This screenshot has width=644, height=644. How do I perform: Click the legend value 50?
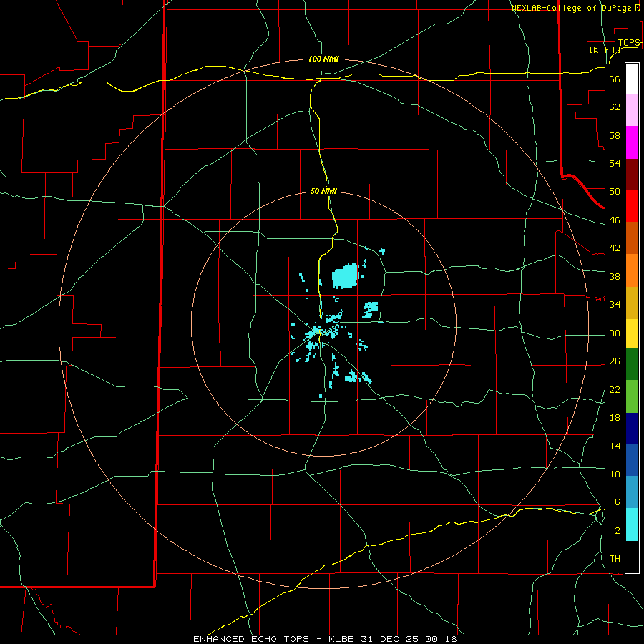point(615,191)
